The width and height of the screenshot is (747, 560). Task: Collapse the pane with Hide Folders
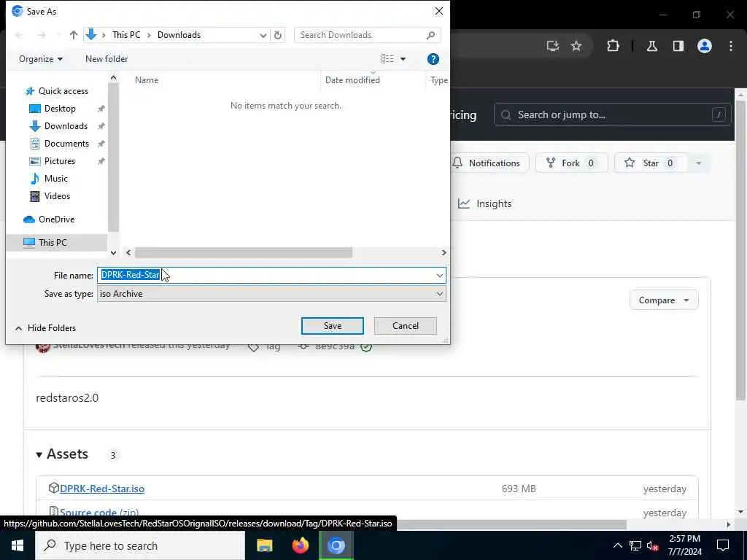(x=45, y=328)
